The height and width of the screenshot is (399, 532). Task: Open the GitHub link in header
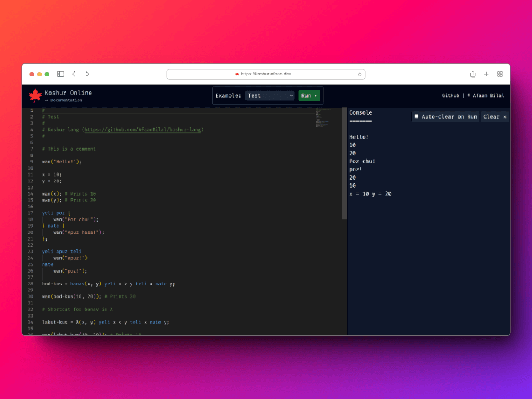click(450, 96)
